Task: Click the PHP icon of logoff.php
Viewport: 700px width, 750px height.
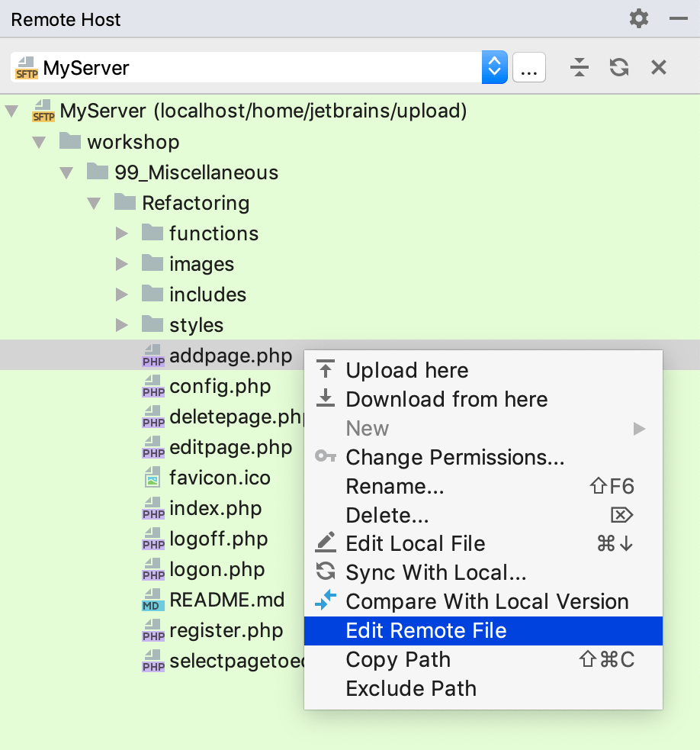Action: (153, 539)
